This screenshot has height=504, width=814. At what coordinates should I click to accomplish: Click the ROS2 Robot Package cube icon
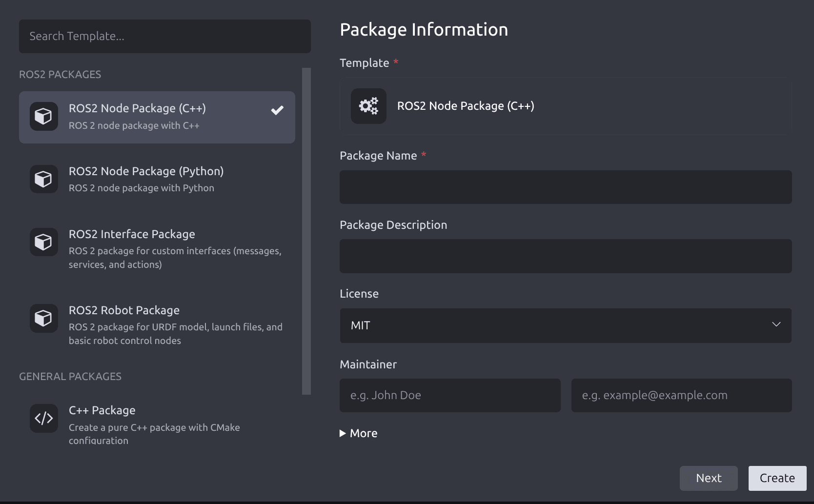pyautogui.click(x=43, y=318)
